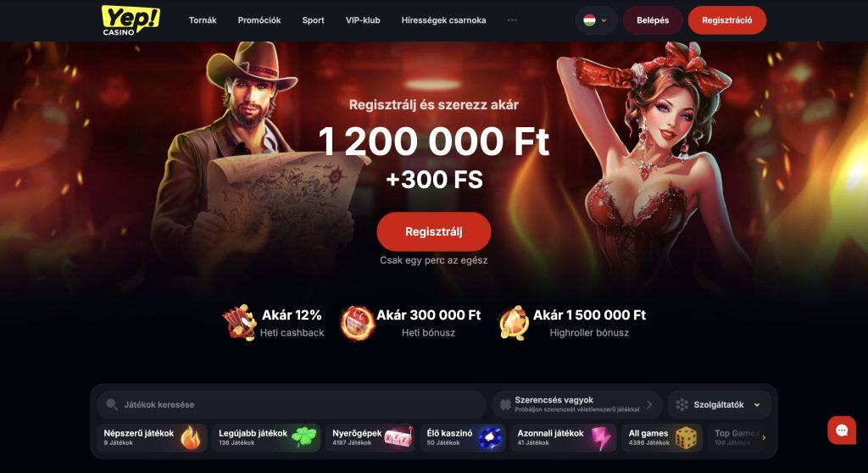Viewport: 868px width, 473px height.
Task: Open the Promóciók menu item
Action: [259, 20]
